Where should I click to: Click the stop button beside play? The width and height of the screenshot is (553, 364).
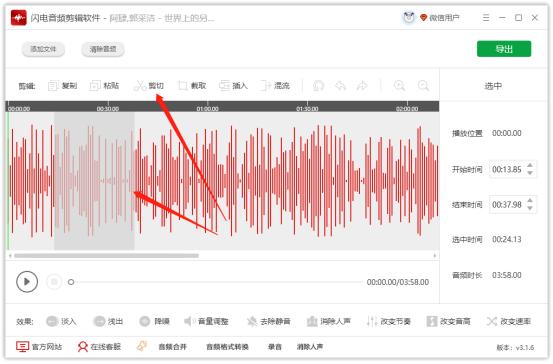(x=54, y=282)
